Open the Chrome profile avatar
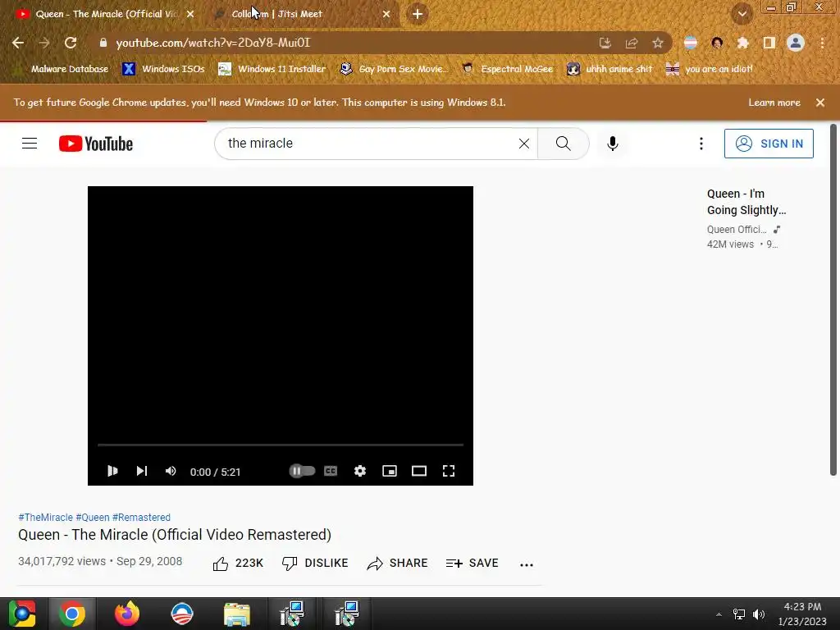Screen dimensions: 840x630 coord(796,43)
